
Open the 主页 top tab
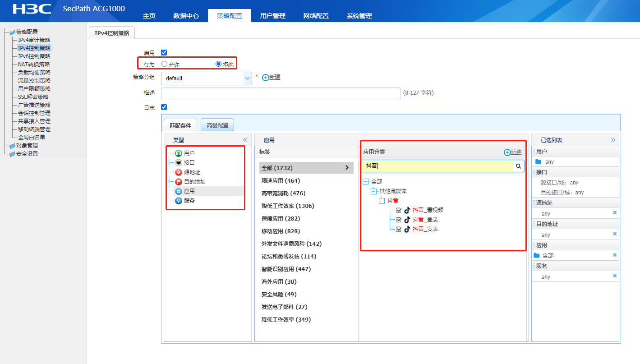tap(149, 16)
